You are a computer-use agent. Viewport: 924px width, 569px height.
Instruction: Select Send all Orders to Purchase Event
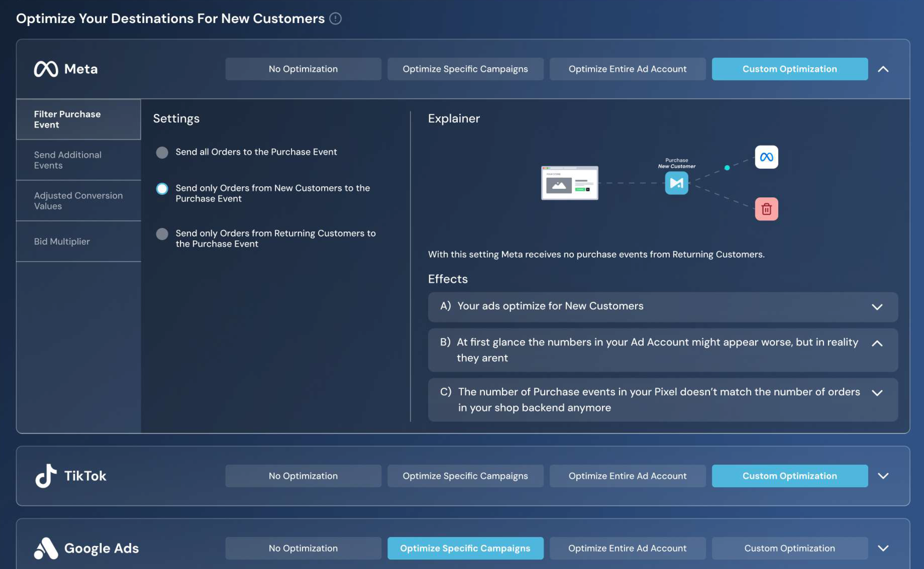coord(162,153)
